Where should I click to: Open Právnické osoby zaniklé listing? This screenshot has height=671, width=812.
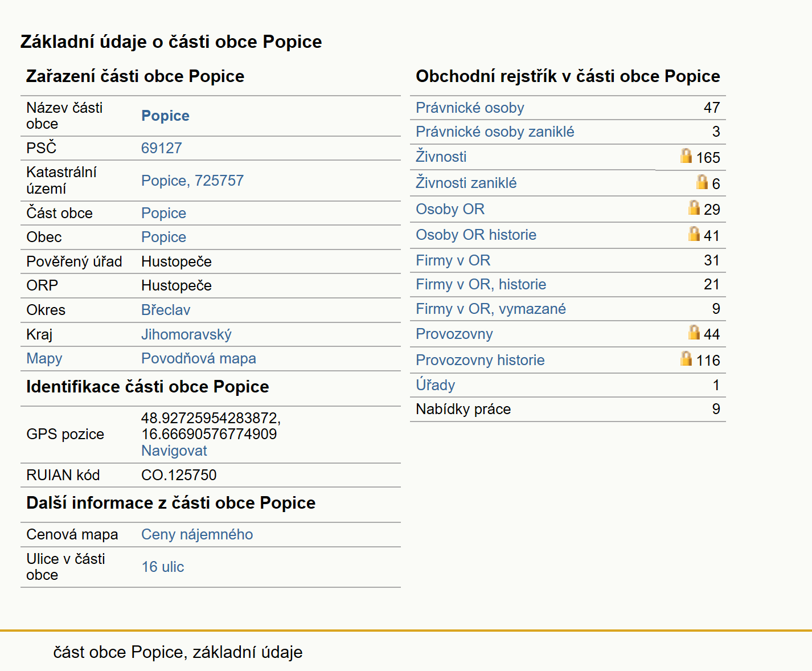(495, 132)
